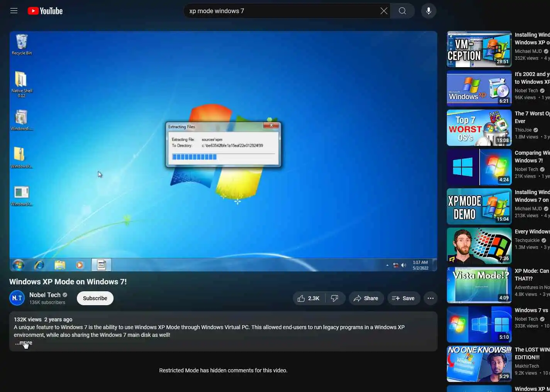Open 'XP Mode: Can' video title link
The height and width of the screenshot is (392, 550).
pyautogui.click(x=532, y=275)
